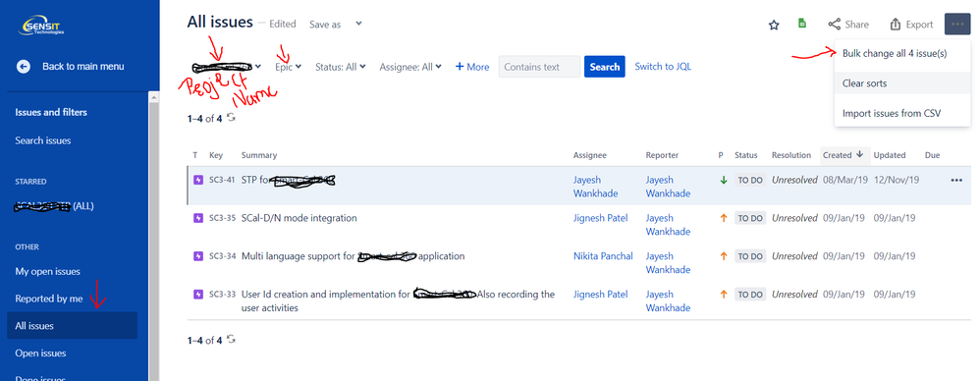The height and width of the screenshot is (381, 980).
Task: Open Multi language support issue summary
Action: [x=353, y=256]
